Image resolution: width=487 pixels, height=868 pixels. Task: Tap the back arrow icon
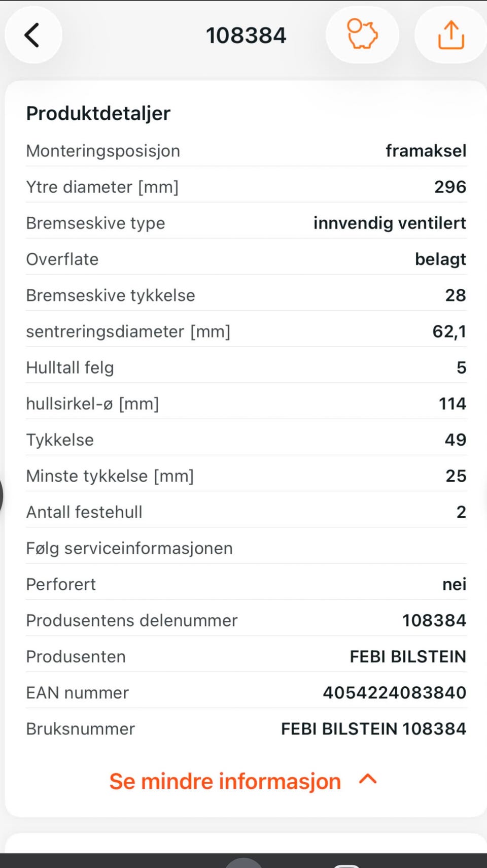point(32,35)
